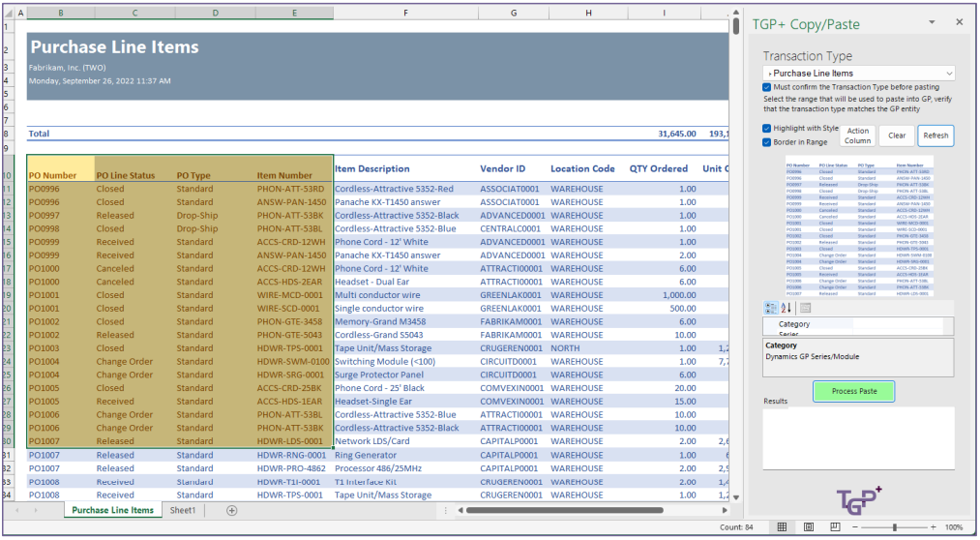The height and width of the screenshot is (540, 980).
Task: Click vertical scrollbar up arrow
Action: click(736, 13)
